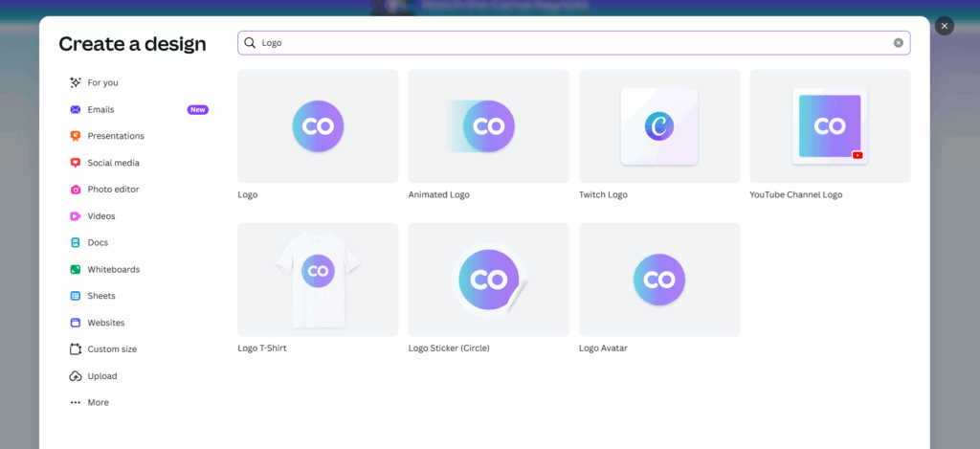The height and width of the screenshot is (449, 980).
Task: Select the YouTube Channel Logo thumbnail
Action: point(830,125)
